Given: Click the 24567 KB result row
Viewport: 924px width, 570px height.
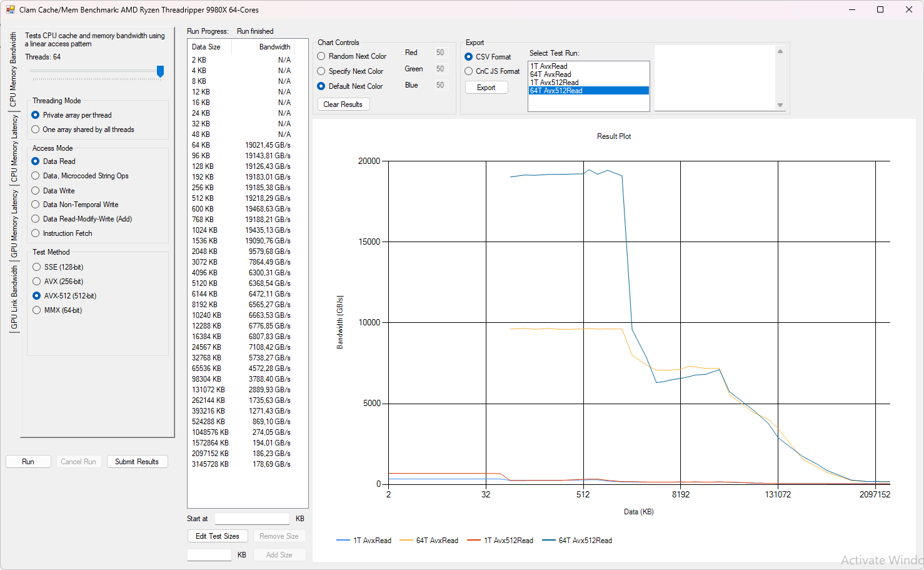Looking at the screenshot, I should pos(241,347).
